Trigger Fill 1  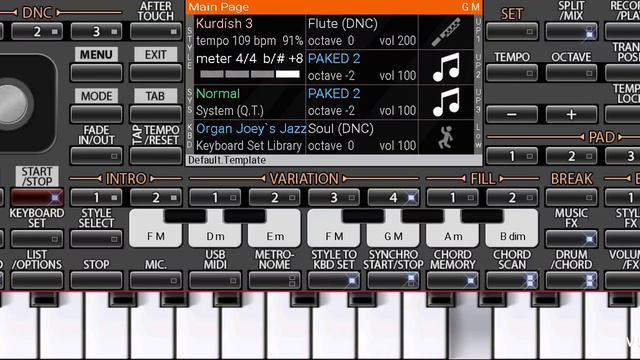(x=453, y=198)
